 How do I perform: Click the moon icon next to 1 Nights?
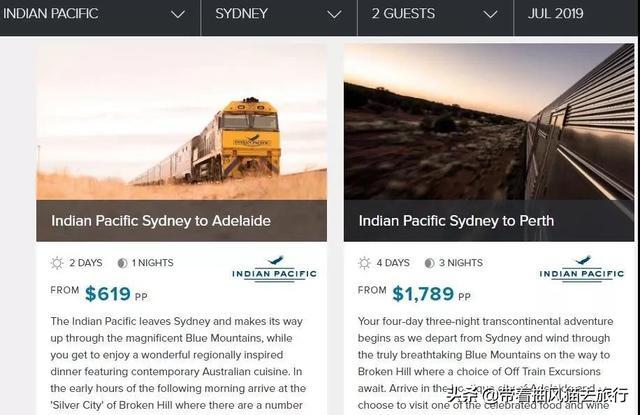[122, 263]
